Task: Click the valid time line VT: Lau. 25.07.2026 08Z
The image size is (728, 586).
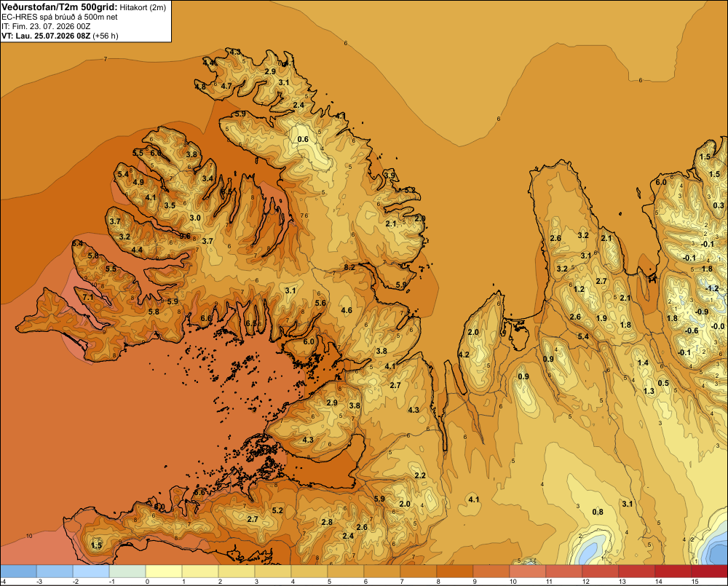Action: tap(47, 36)
